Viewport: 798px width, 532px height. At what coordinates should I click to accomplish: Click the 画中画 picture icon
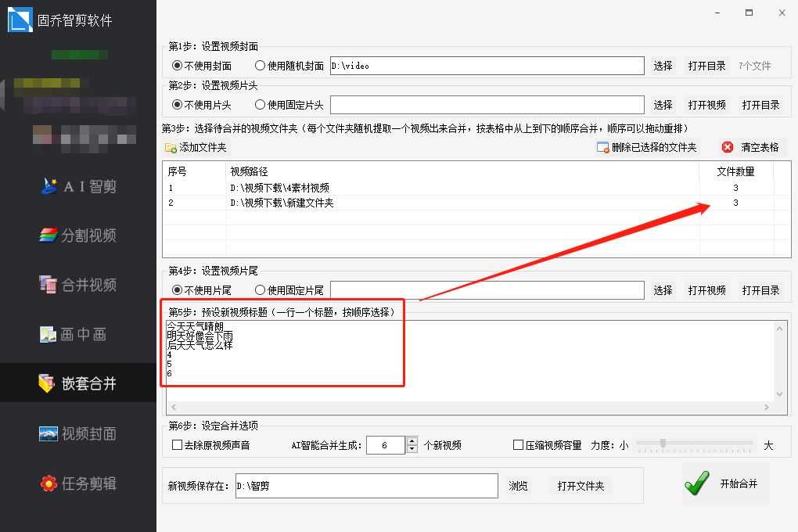pyautogui.click(x=49, y=334)
